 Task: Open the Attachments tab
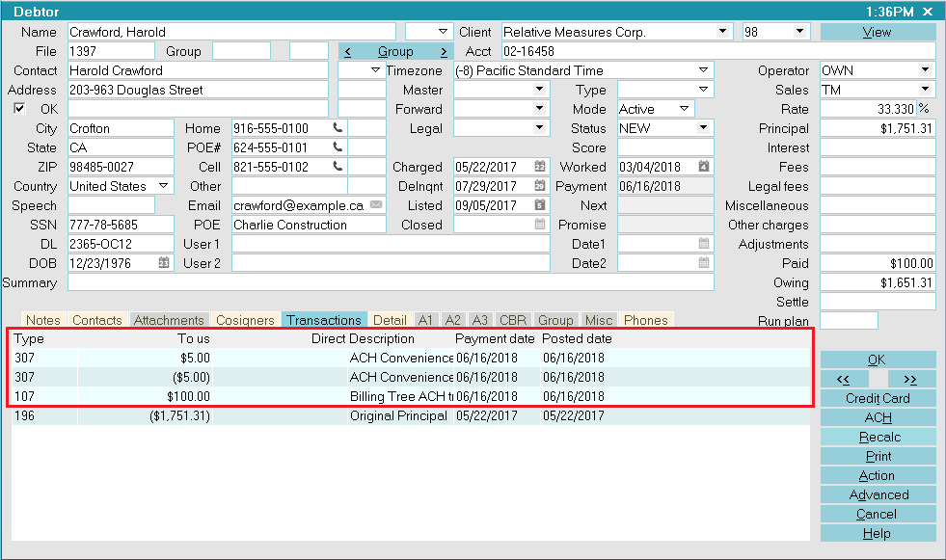click(x=169, y=320)
